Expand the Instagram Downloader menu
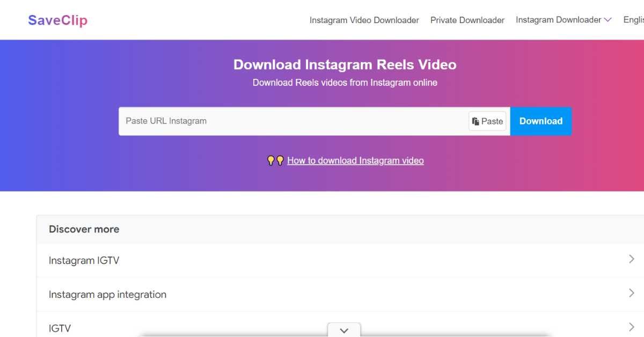Viewport: 644px width, 337px height. (x=563, y=20)
